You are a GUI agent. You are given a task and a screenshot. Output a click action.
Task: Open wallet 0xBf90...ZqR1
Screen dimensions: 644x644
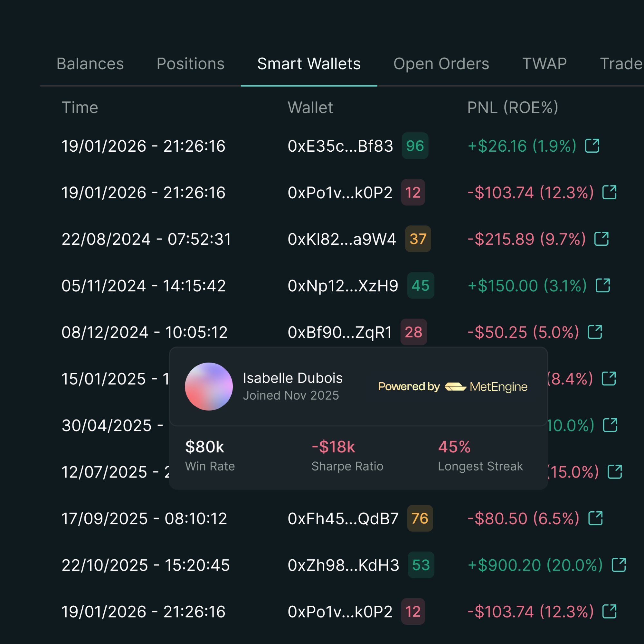(x=340, y=332)
